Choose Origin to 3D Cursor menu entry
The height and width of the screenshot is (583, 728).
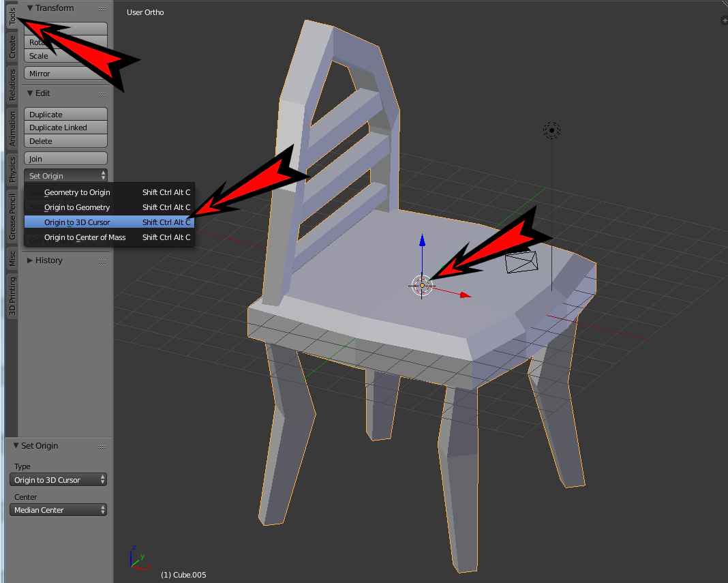tap(110, 222)
